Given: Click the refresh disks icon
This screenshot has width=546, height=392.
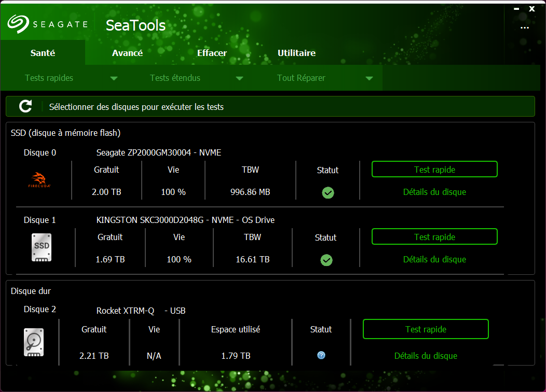Looking at the screenshot, I should point(24,106).
